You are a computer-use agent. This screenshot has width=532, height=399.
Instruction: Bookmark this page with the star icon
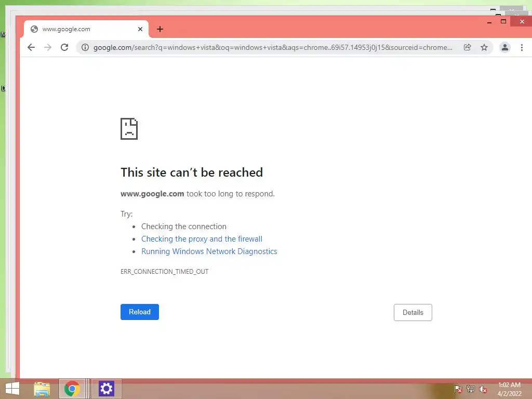(x=484, y=47)
